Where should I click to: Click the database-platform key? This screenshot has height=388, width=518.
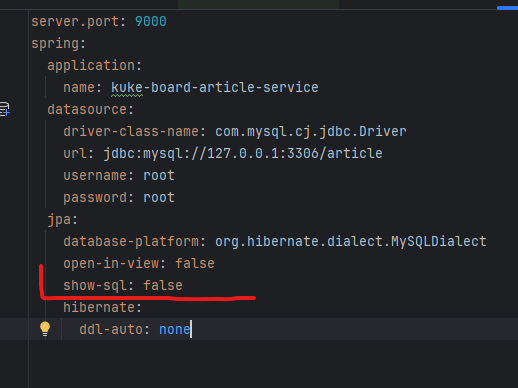131,242
